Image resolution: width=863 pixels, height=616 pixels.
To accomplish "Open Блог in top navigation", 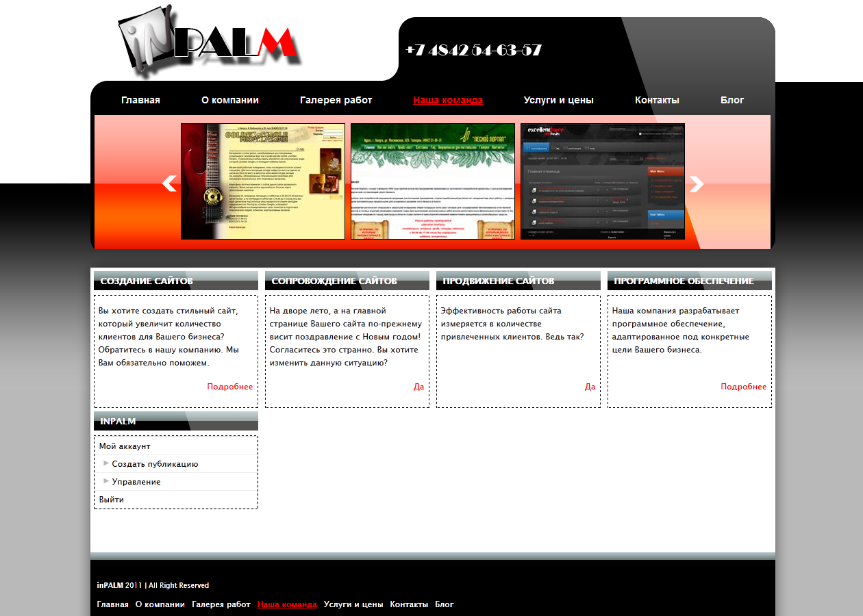I will [732, 100].
